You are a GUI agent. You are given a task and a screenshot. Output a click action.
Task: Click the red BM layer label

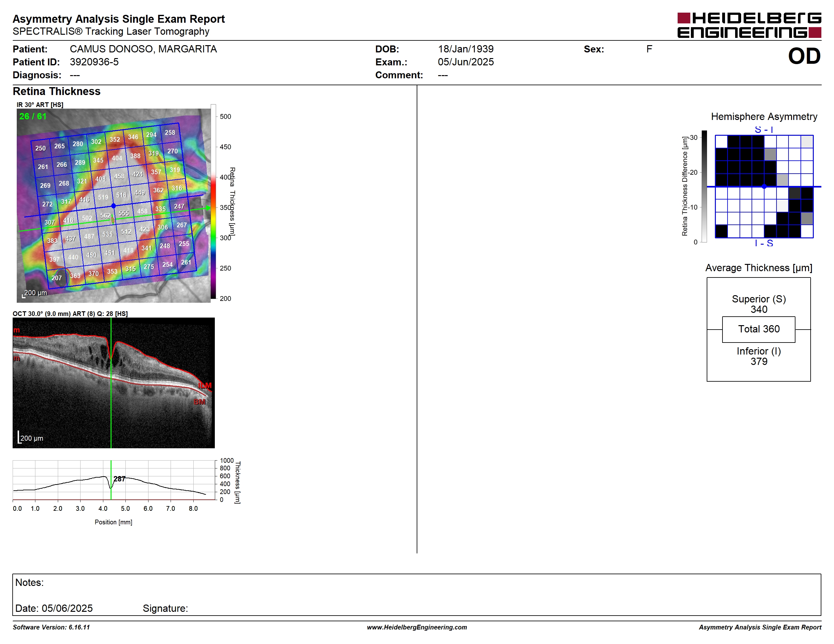(x=200, y=402)
